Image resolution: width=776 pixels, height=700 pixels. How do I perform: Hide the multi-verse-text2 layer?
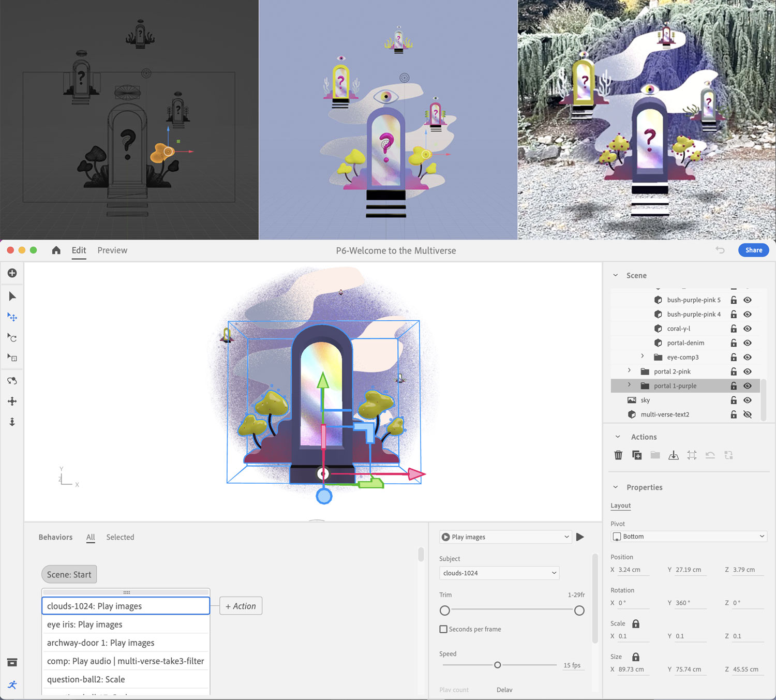(748, 414)
